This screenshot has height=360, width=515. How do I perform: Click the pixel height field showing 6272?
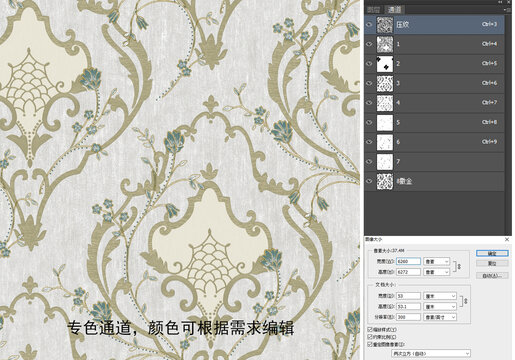pos(408,272)
